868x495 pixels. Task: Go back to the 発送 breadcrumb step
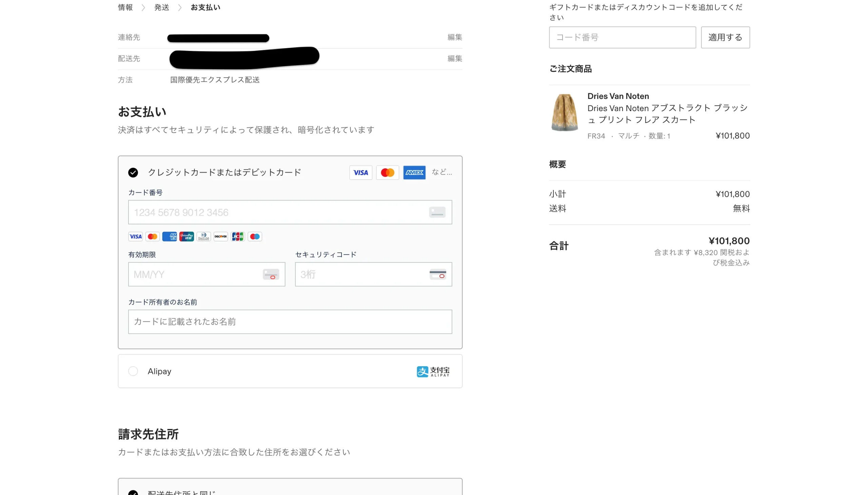(x=161, y=7)
